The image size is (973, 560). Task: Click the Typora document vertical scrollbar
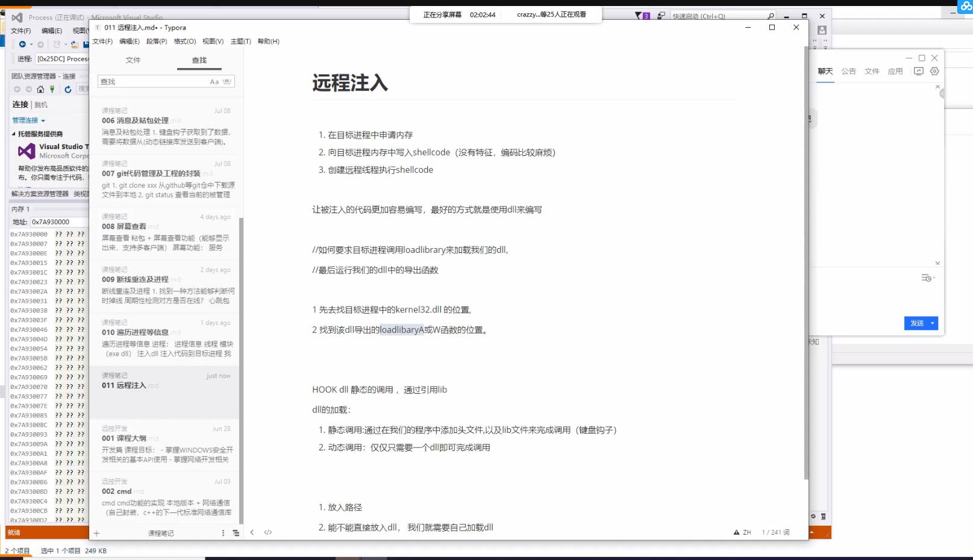point(806,263)
